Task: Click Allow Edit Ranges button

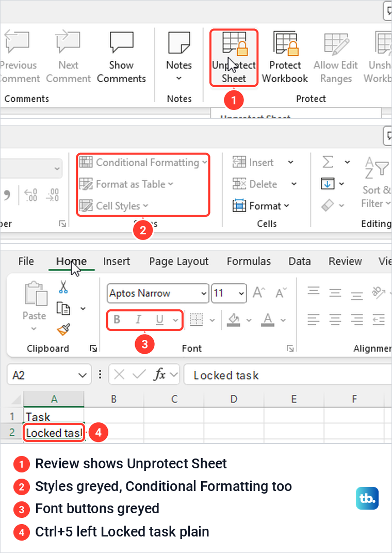Action: 336,58
